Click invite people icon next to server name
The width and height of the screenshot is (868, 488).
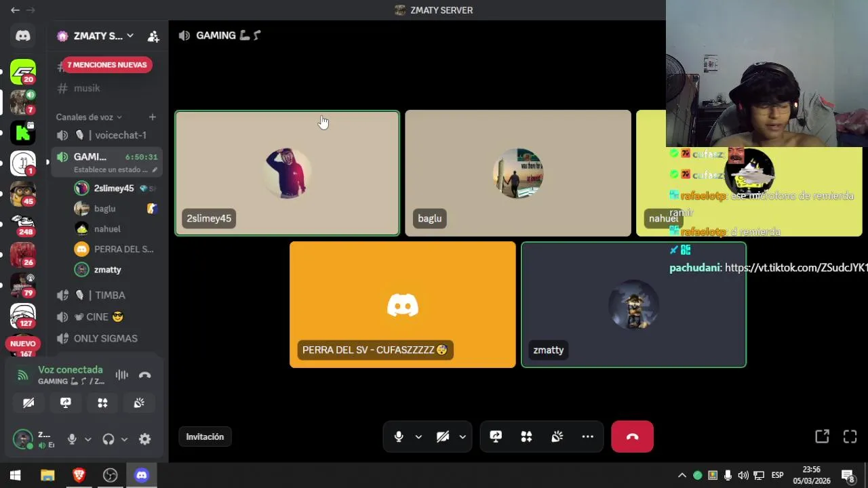(153, 36)
